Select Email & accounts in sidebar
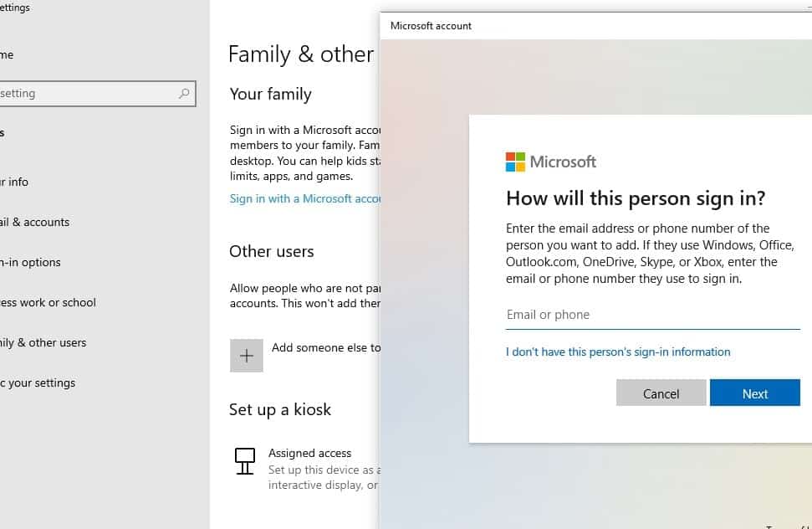The width and height of the screenshot is (812, 529). pos(35,223)
